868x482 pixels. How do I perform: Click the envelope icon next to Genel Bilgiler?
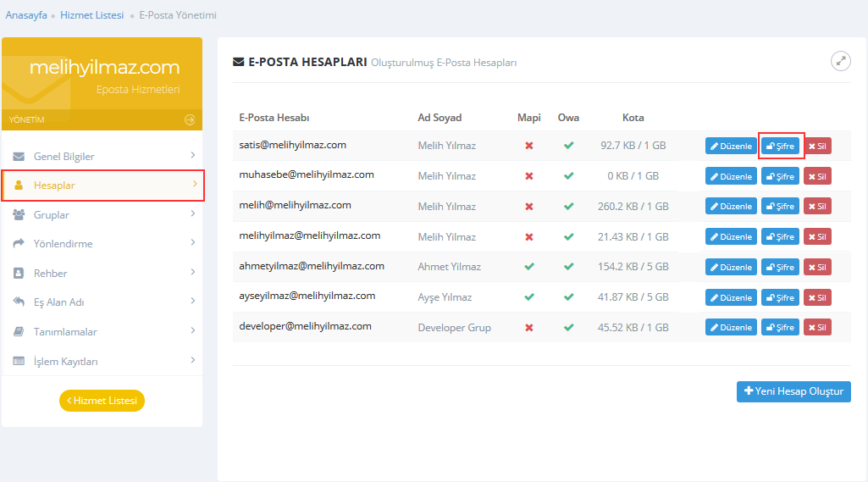click(19, 157)
